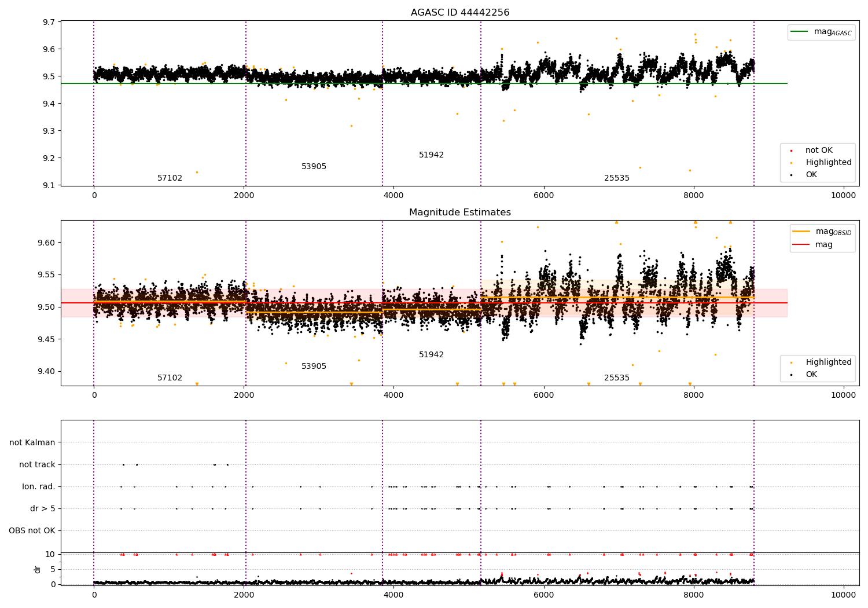Click 'Highlighted' legend entry in Magnitude Estimates plot
Viewport: 868px width, 608px height.
coord(829,362)
